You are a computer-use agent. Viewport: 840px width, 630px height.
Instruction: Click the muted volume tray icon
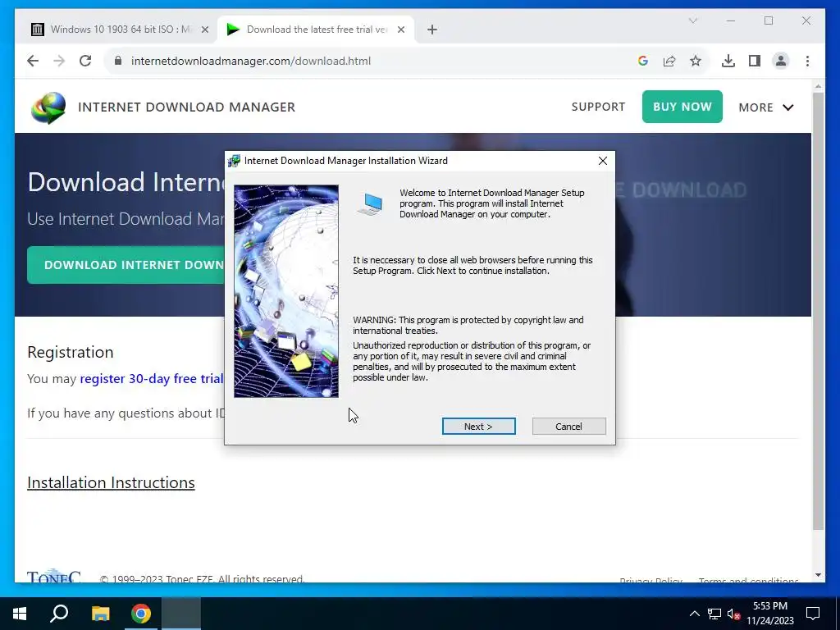click(x=733, y=614)
